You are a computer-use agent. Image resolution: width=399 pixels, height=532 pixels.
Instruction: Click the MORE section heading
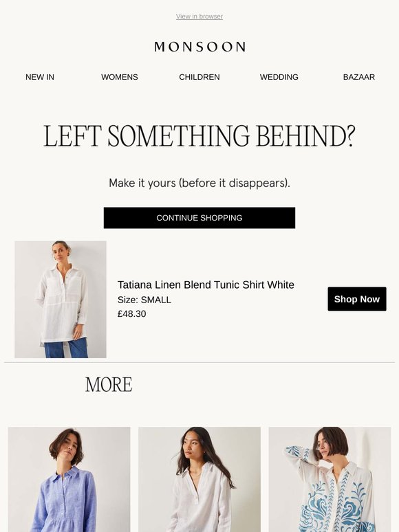coord(109,384)
